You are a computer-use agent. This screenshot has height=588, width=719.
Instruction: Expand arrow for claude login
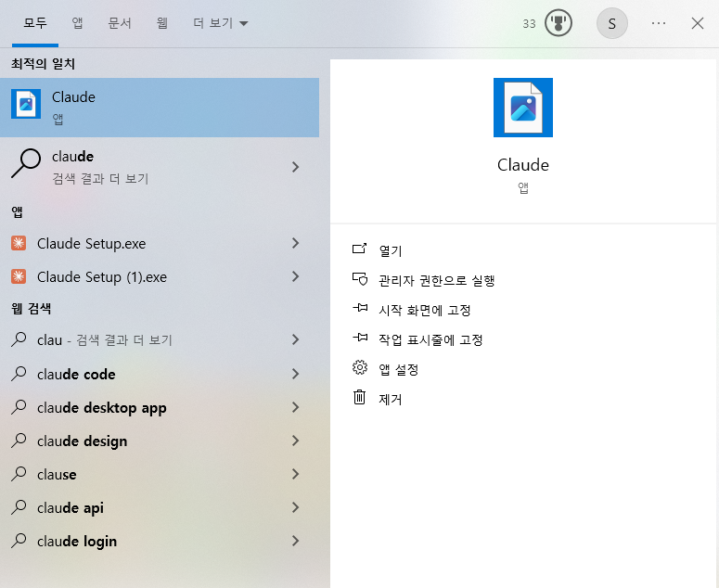(296, 541)
